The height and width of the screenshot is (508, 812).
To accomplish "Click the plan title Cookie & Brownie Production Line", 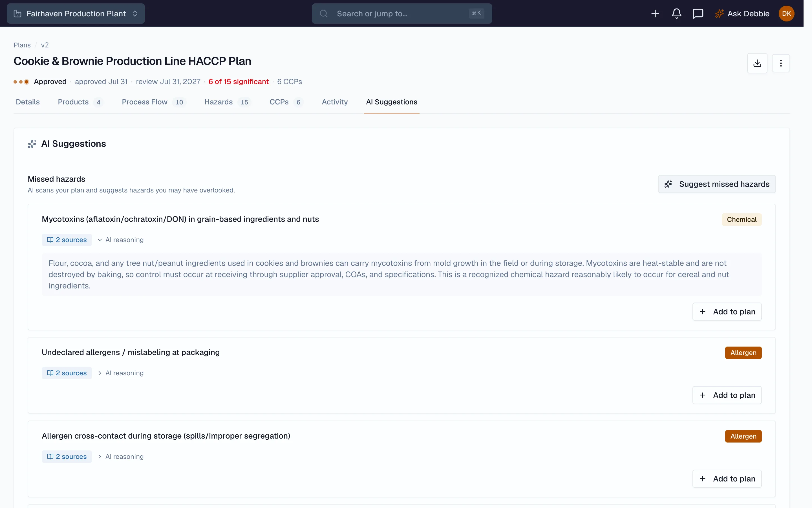I will point(132,61).
